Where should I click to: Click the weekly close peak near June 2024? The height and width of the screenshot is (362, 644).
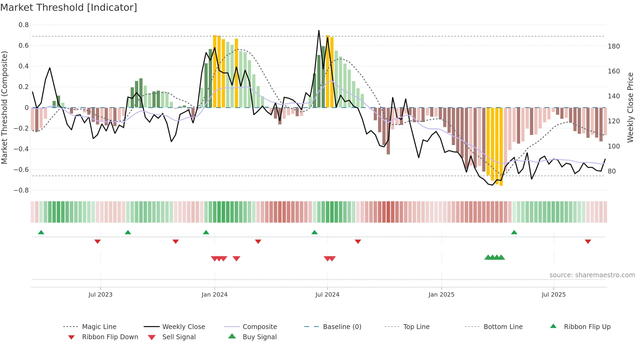point(319,31)
